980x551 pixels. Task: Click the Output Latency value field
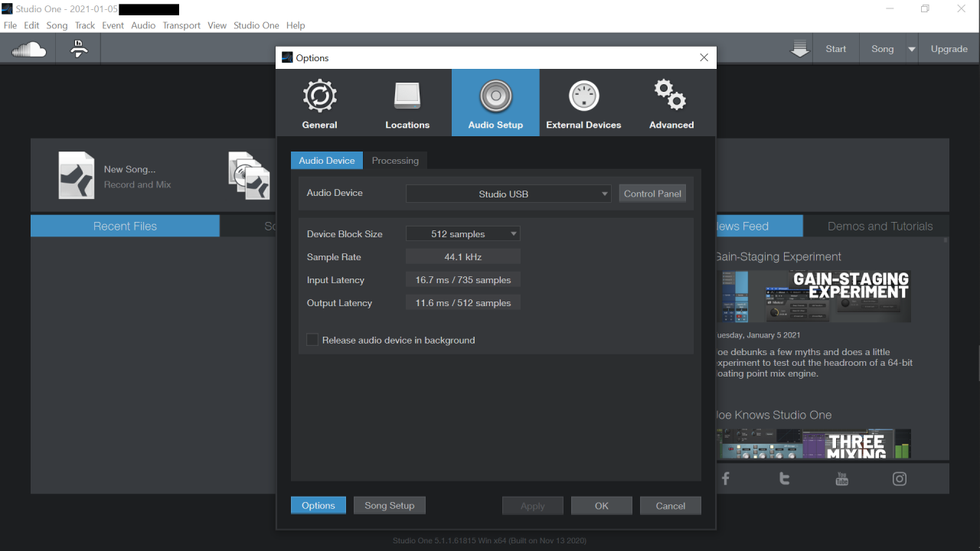tap(463, 303)
